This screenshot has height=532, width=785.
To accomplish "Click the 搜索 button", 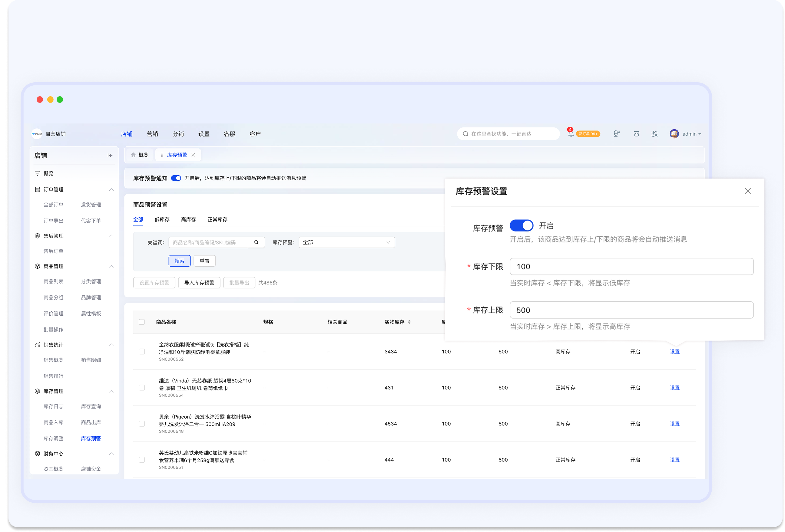I will (x=179, y=261).
